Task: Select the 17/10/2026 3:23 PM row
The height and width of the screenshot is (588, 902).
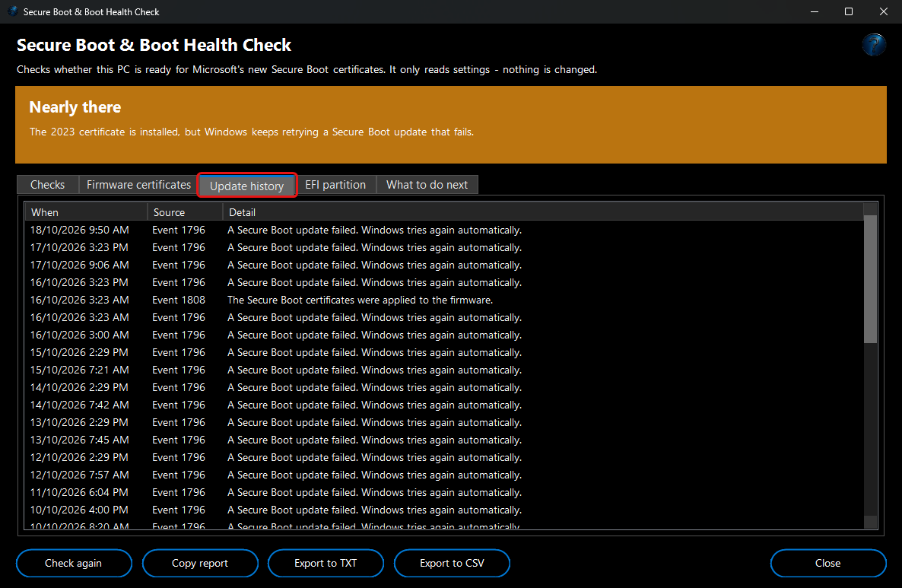Action: coord(444,247)
